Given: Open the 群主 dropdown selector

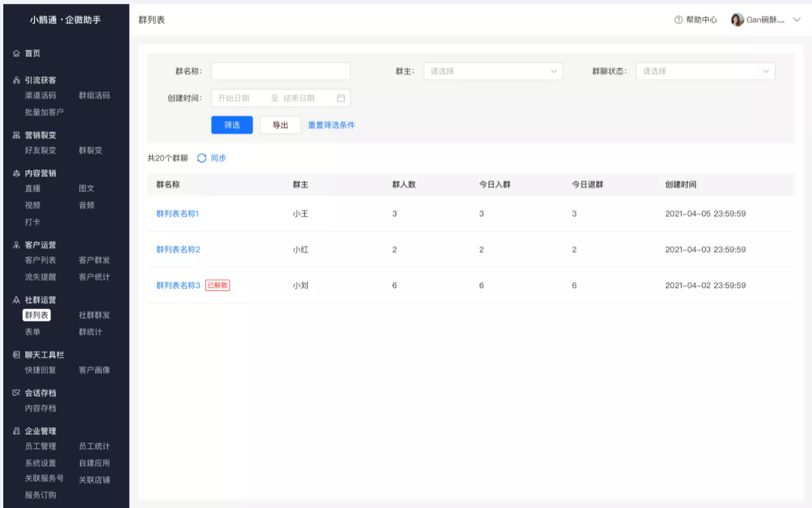Looking at the screenshot, I should click(x=493, y=71).
